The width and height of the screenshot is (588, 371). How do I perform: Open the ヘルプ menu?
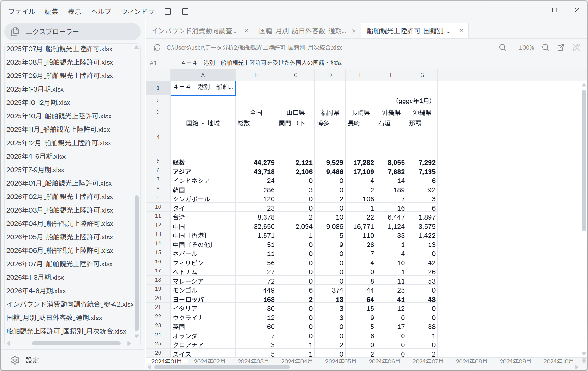(101, 12)
